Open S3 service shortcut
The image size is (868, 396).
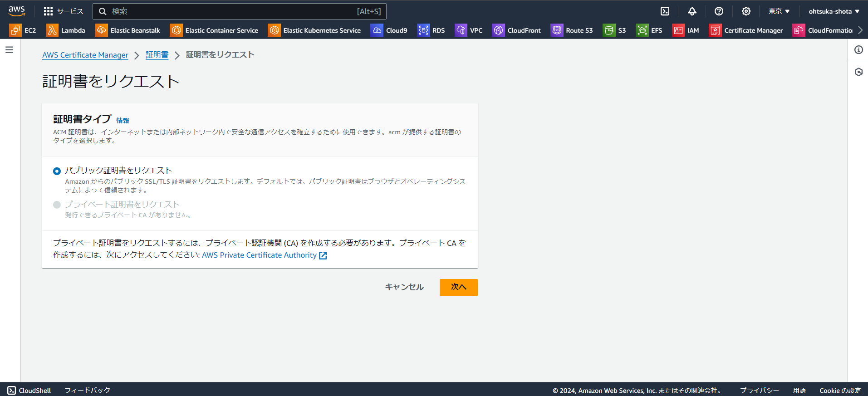pyautogui.click(x=615, y=30)
